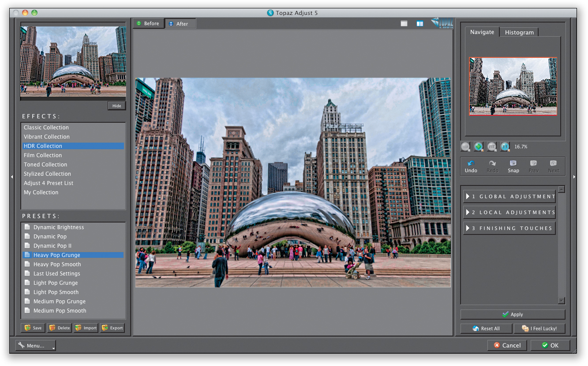
Task: Take a Snap snapshot
Action: click(513, 166)
